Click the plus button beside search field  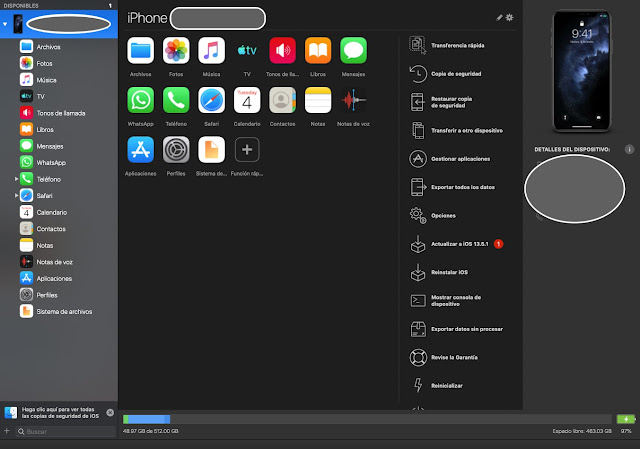click(7, 431)
